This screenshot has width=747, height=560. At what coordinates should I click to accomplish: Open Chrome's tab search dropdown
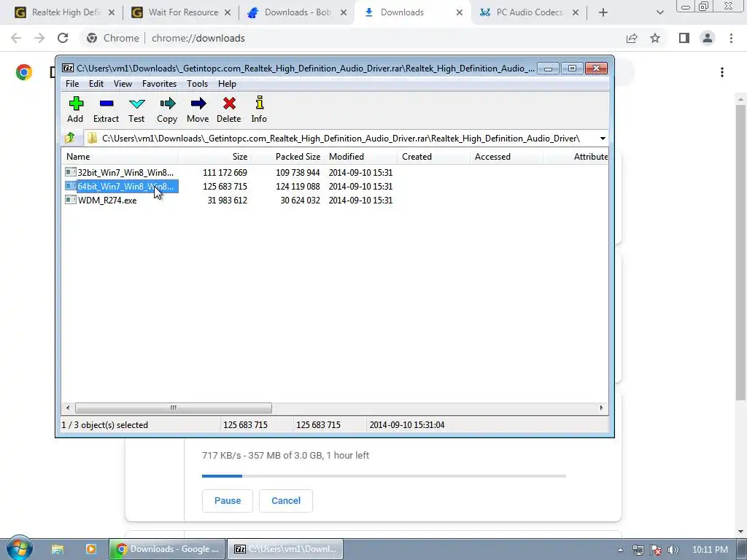(659, 12)
